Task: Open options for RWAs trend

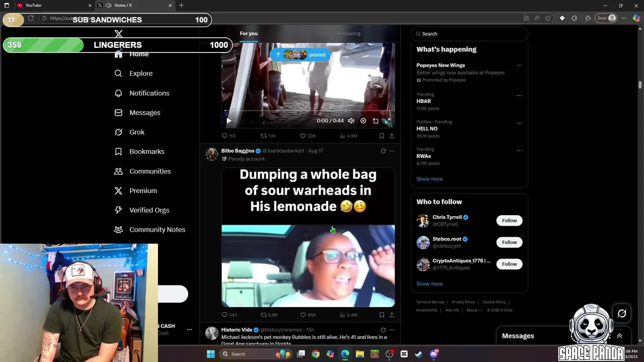Action: click(x=519, y=151)
